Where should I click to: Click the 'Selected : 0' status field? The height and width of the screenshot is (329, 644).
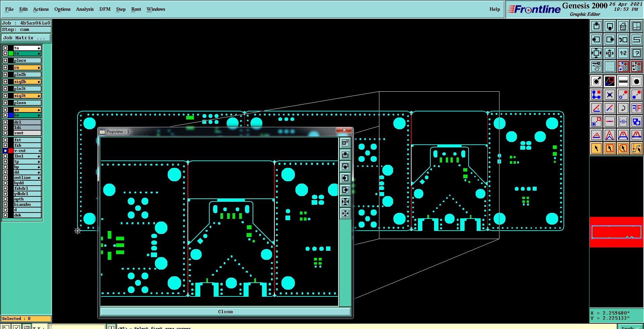point(26,319)
